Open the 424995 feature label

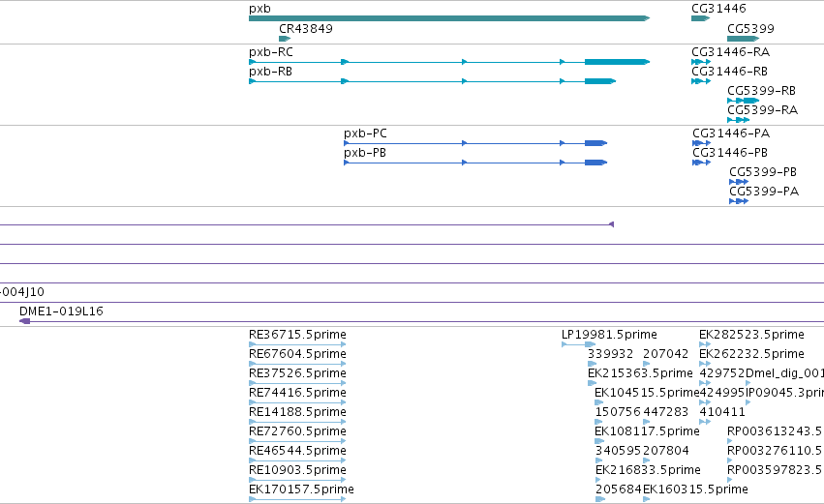(722, 393)
